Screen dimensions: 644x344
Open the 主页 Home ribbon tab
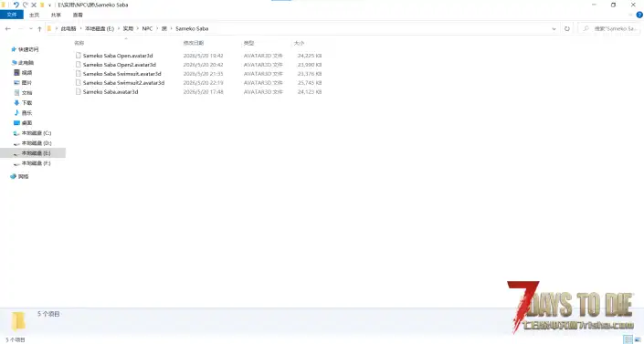click(34, 15)
